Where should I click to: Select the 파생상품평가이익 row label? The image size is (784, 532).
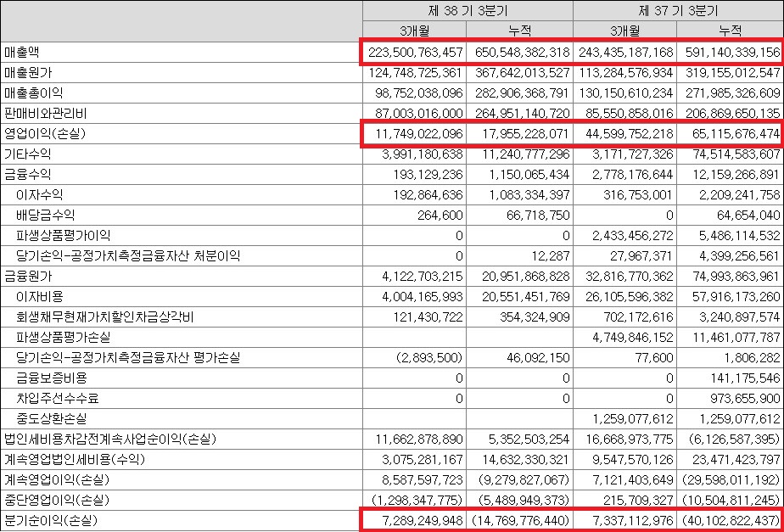click(63, 236)
